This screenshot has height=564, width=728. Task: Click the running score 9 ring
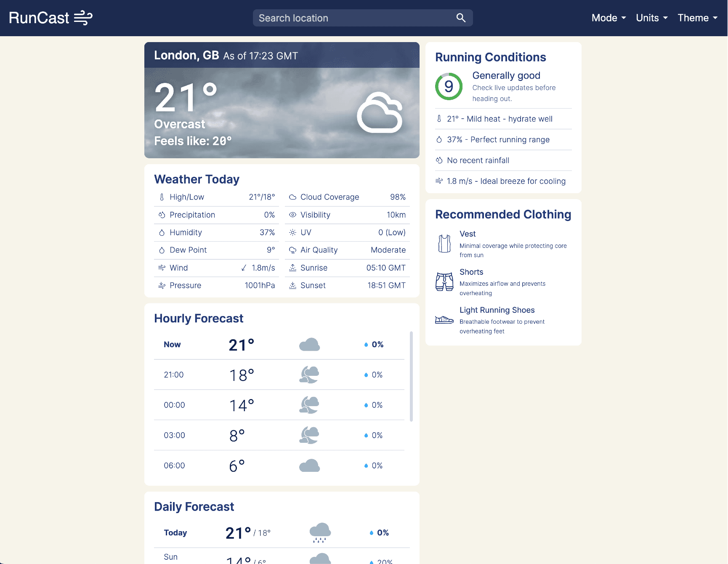[449, 86]
